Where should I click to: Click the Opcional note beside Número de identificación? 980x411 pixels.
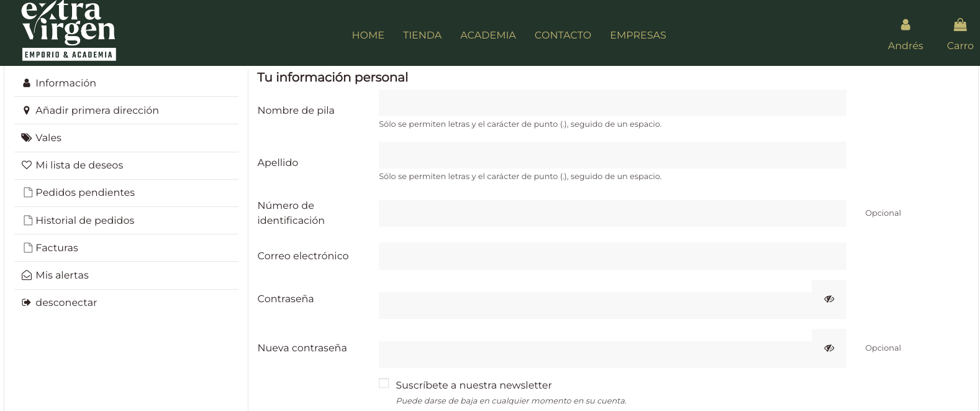[x=883, y=213]
